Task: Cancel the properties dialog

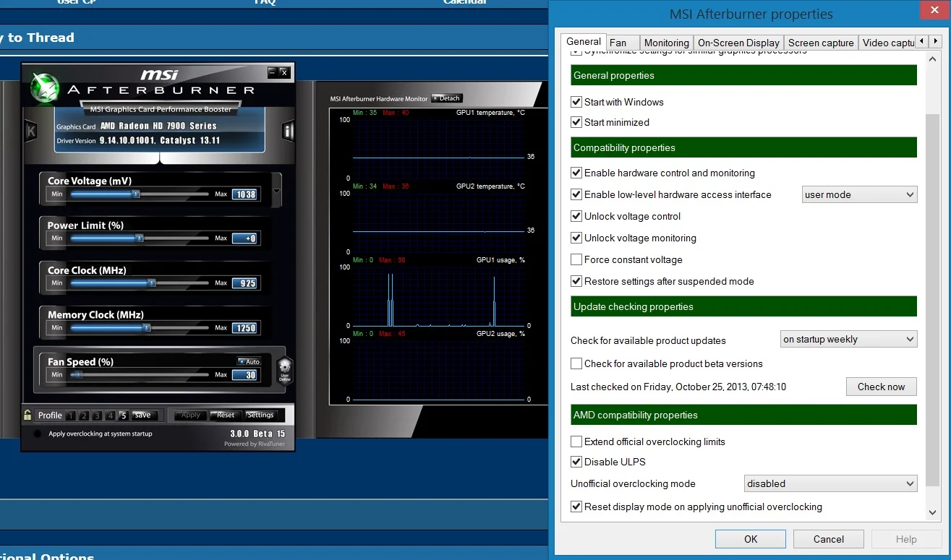Action: [x=829, y=539]
